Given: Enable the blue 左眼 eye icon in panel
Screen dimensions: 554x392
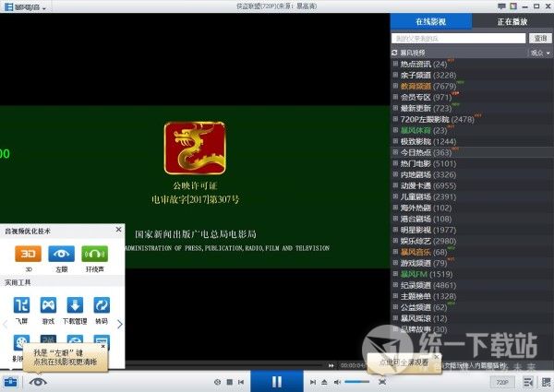Looking at the screenshot, I should click(x=62, y=254).
